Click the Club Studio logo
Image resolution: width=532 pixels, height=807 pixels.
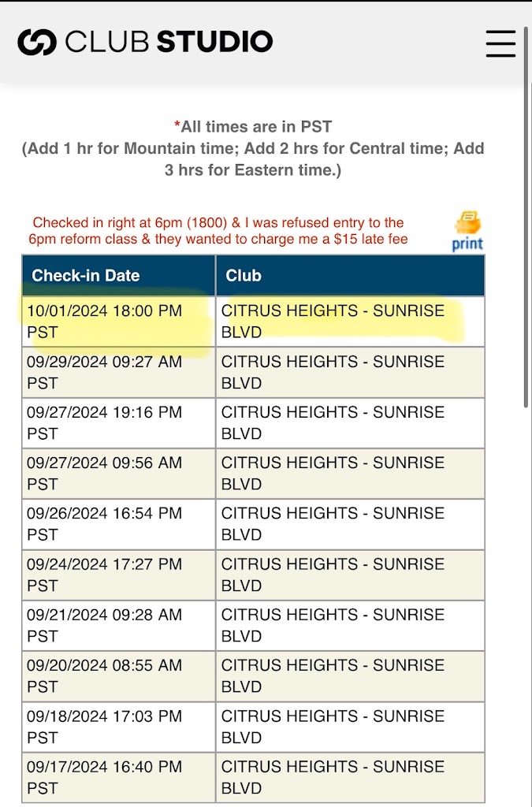tap(37, 42)
